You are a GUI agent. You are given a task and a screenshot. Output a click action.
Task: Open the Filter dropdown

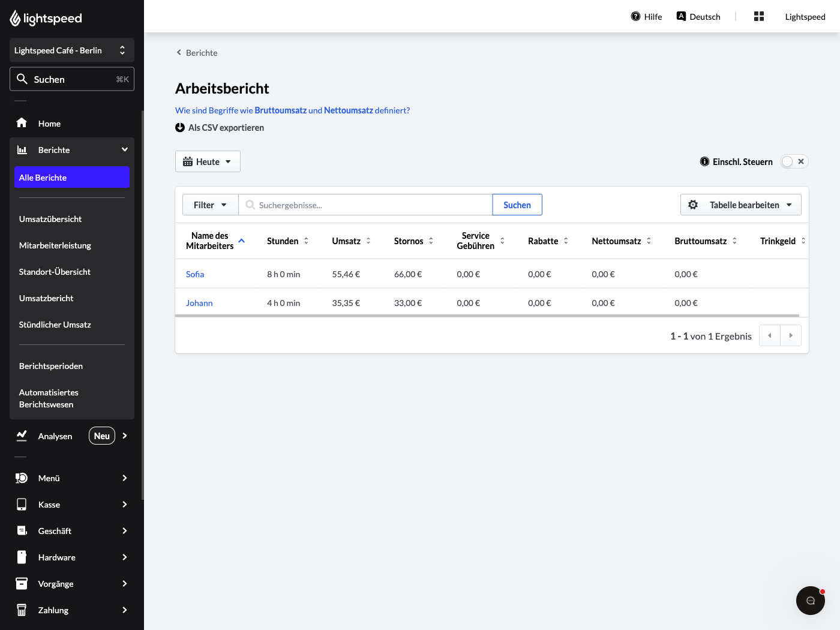coord(210,205)
